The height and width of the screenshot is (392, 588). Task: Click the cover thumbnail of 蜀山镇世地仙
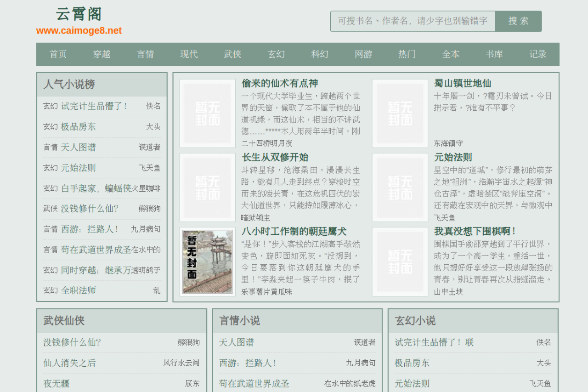click(400, 114)
